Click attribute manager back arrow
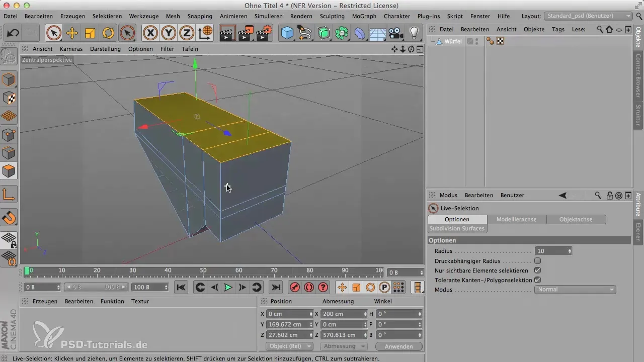 [562, 195]
